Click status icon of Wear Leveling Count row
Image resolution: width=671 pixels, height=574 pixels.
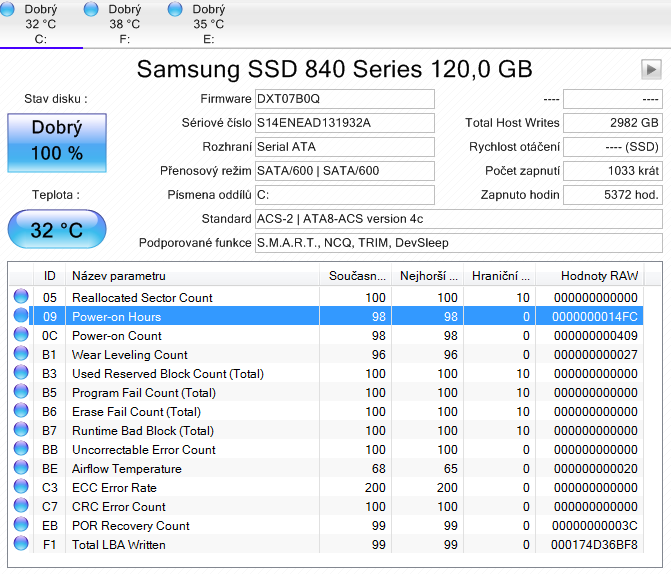click(x=21, y=354)
